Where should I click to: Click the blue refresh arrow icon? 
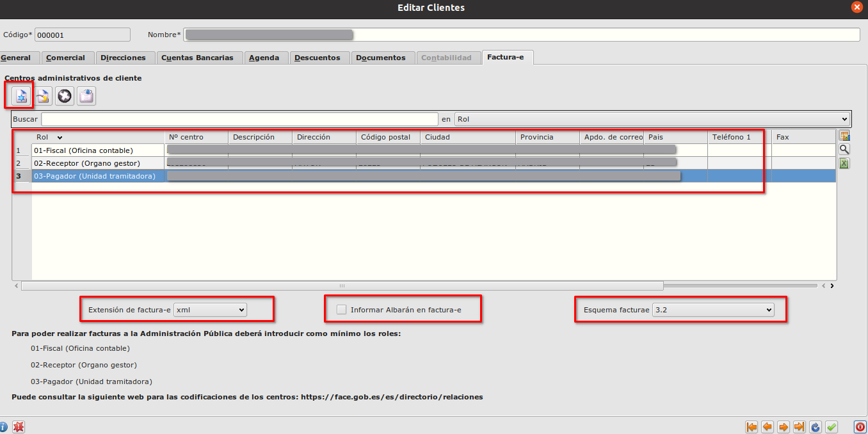click(816, 427)
